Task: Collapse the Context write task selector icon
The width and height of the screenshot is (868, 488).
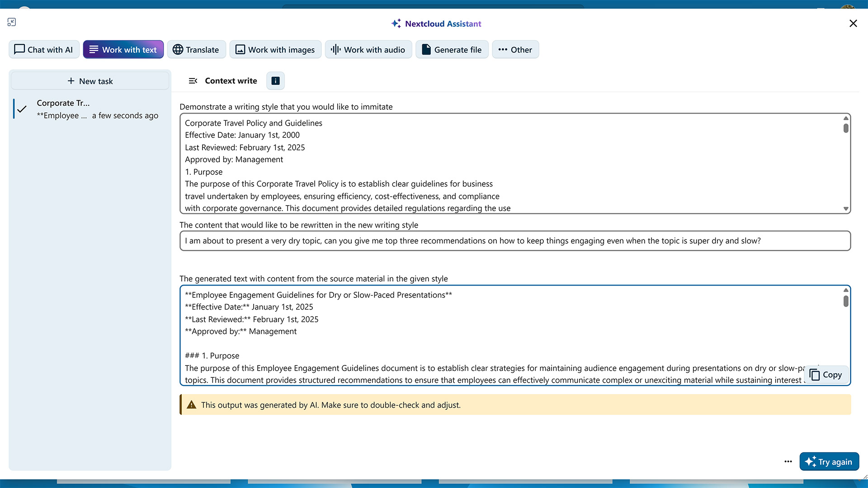Action: pos(193,81)
